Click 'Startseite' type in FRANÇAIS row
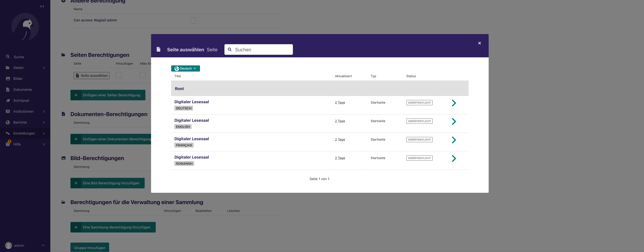This screenshot has height=252, width=644. click(378, 139)
